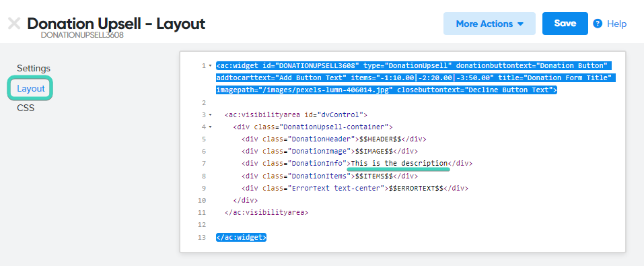Switch to the Settings tab
The height and width of the screenshot is (266, 644).
point(34,68)
